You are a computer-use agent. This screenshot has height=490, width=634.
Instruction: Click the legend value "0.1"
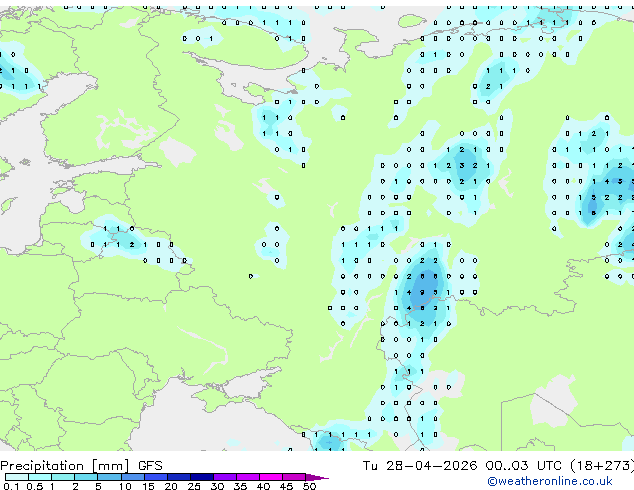[x=11, y=486]
